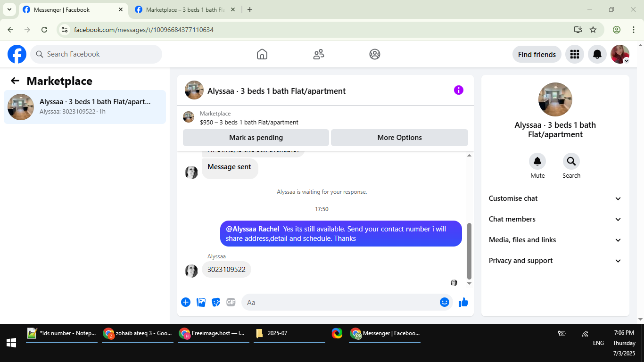The height and width of the screenshot is (362, 644).
Task: Click the @Alyssaa Rachel mention
Action: [253, 229]
